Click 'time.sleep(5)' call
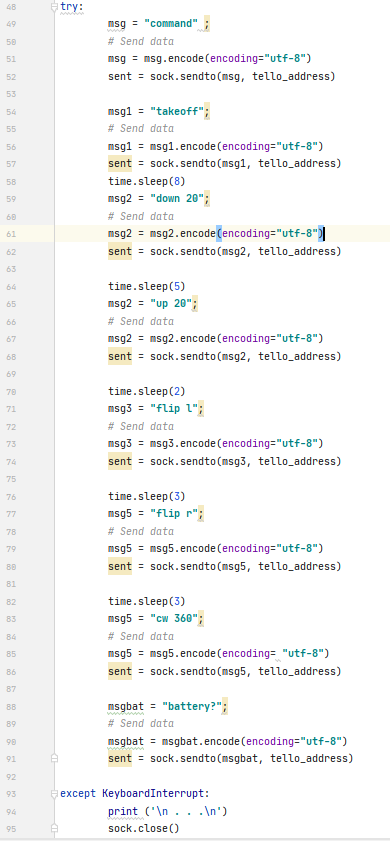 point(146,286)
